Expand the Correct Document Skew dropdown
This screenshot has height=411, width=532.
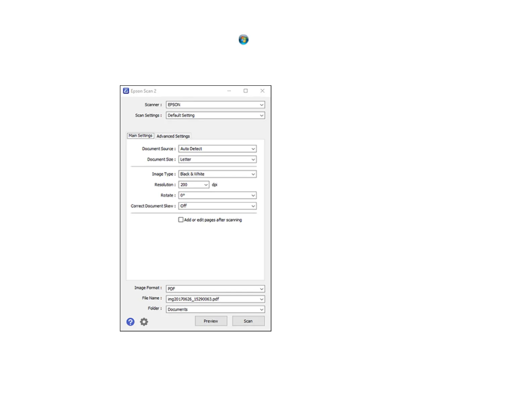[218, 206]
